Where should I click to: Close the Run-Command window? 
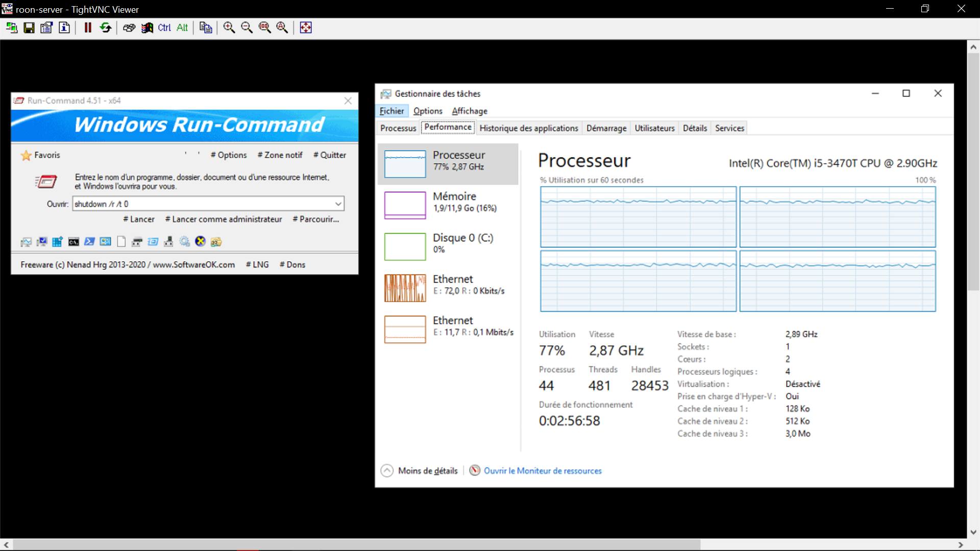348,101
